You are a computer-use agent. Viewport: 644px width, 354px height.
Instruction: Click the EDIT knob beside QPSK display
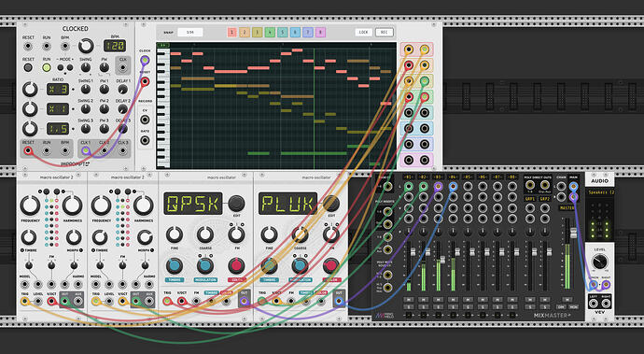(x=236, y=203)
